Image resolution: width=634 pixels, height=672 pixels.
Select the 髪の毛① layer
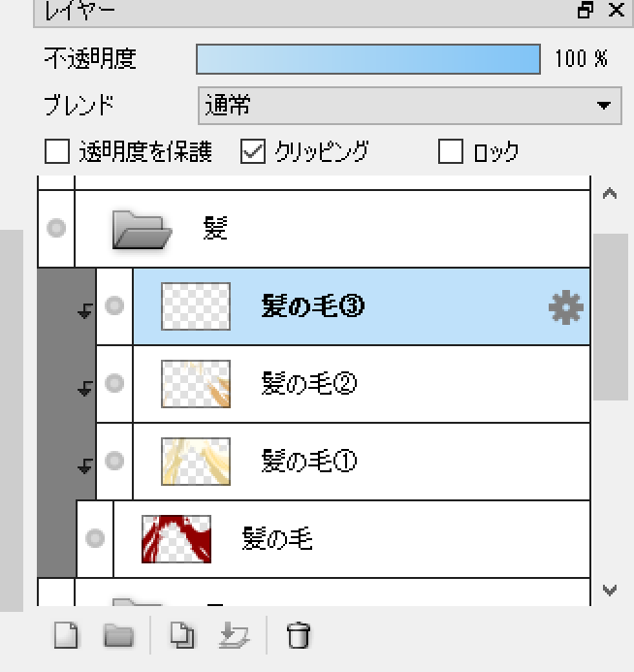tap(388, 461)
